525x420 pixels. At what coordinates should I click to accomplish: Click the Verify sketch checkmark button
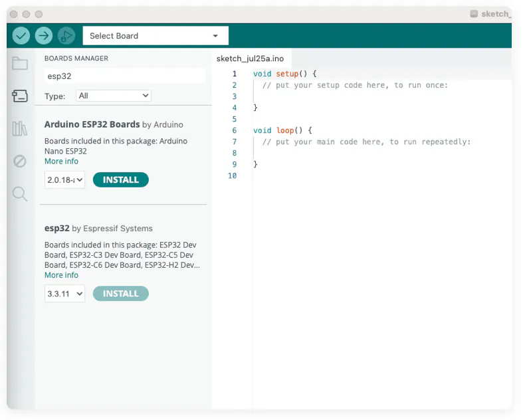(21, 35)
